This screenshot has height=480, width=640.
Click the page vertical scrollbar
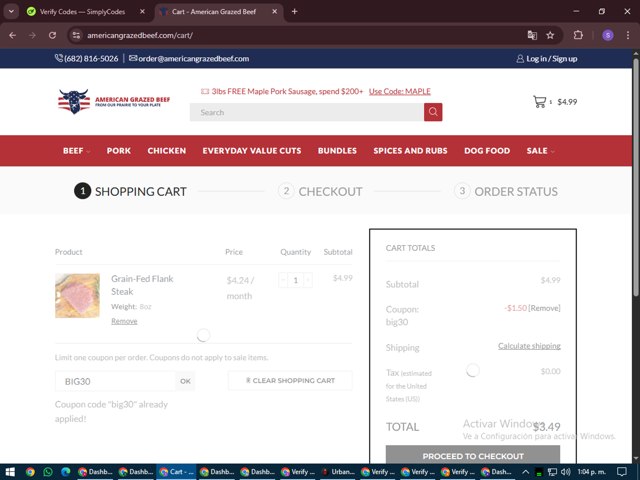coord(636,178)
